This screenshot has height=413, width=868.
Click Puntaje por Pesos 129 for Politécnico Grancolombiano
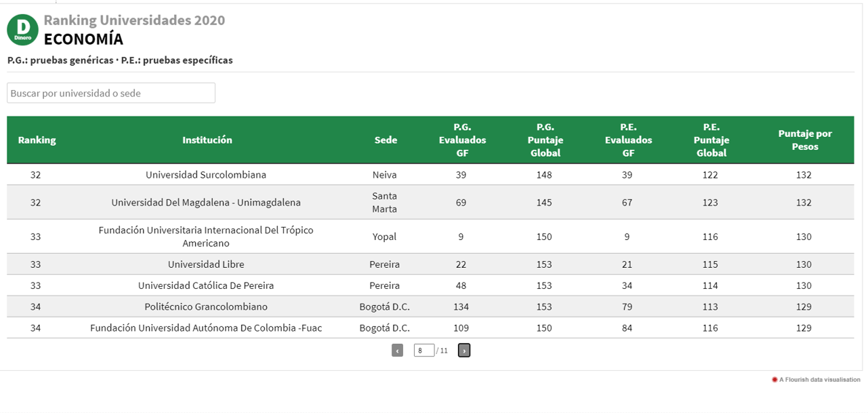click(x=804, y=307)
